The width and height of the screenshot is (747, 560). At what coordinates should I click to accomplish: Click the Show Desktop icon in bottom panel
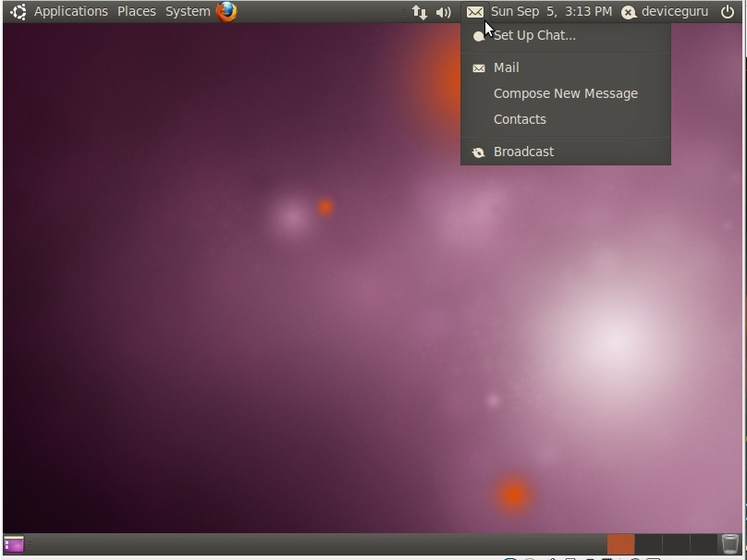click(x=14, y=543)
